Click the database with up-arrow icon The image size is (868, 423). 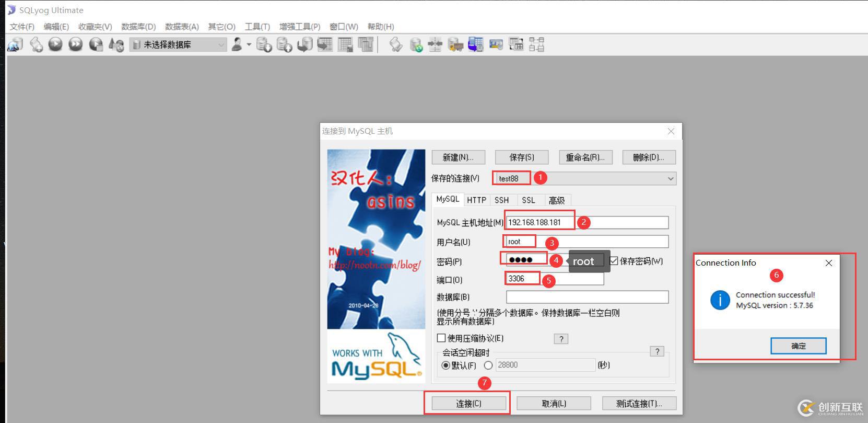[285, 45]
